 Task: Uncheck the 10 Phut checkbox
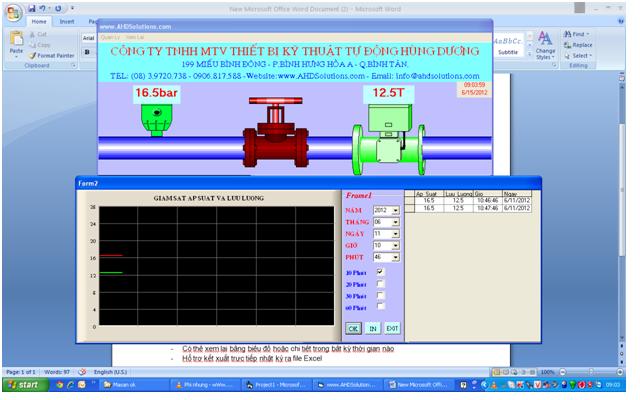pyautogui.click(x=380, y=272)
